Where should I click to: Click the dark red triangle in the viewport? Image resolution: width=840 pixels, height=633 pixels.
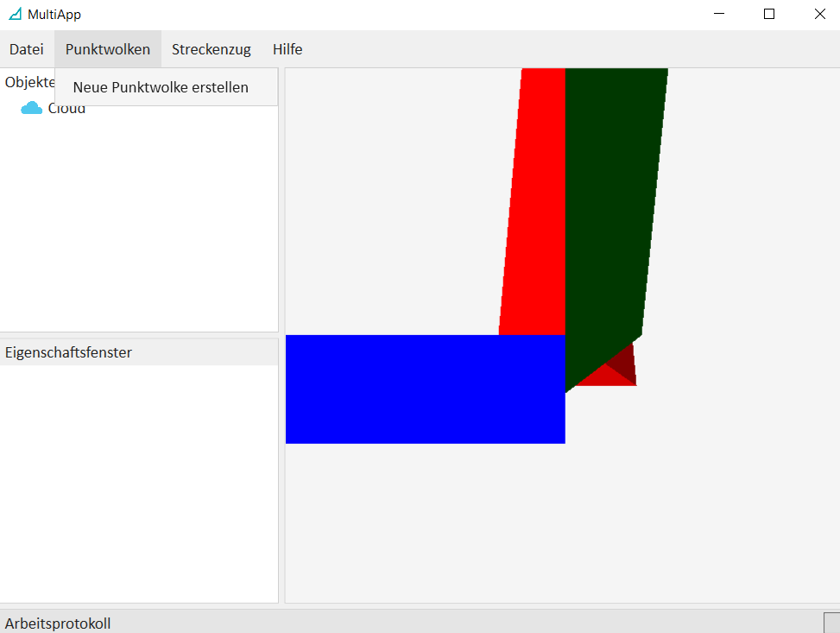(623, 364)
